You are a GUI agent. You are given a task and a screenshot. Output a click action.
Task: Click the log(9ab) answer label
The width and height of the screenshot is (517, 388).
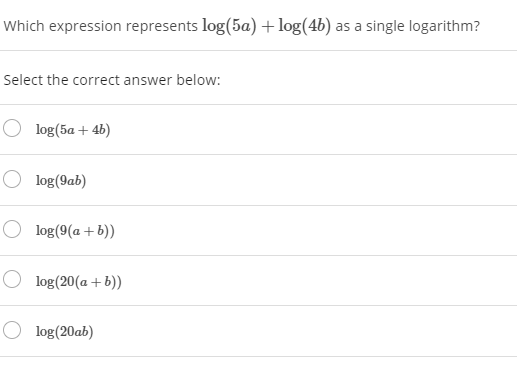(x=61, y=180)
